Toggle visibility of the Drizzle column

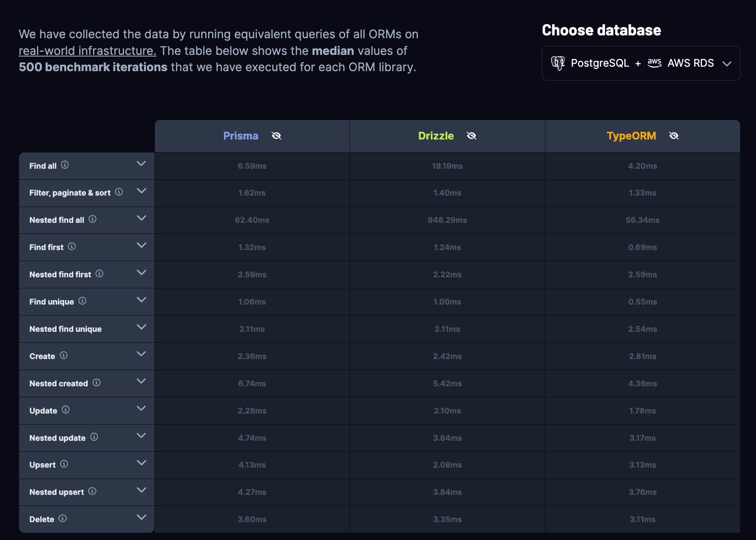pos(471,136)
